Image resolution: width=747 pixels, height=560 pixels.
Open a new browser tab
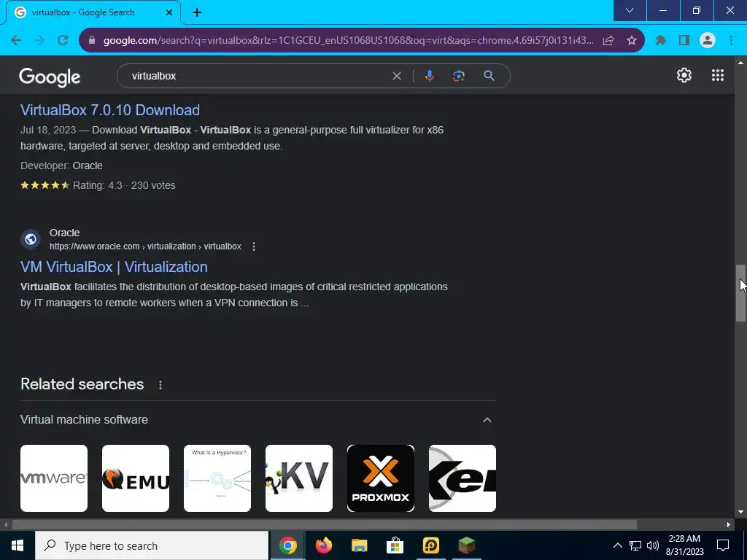click(x=197, y=12)
